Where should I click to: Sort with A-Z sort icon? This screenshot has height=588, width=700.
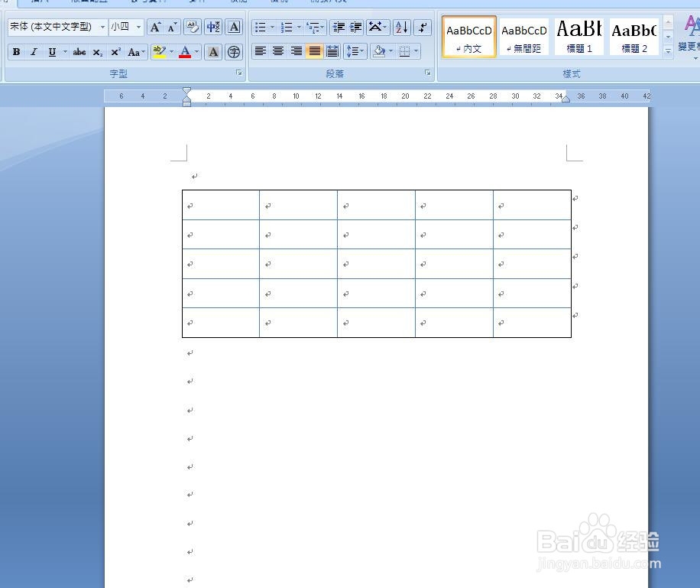(x=402, y=28)
